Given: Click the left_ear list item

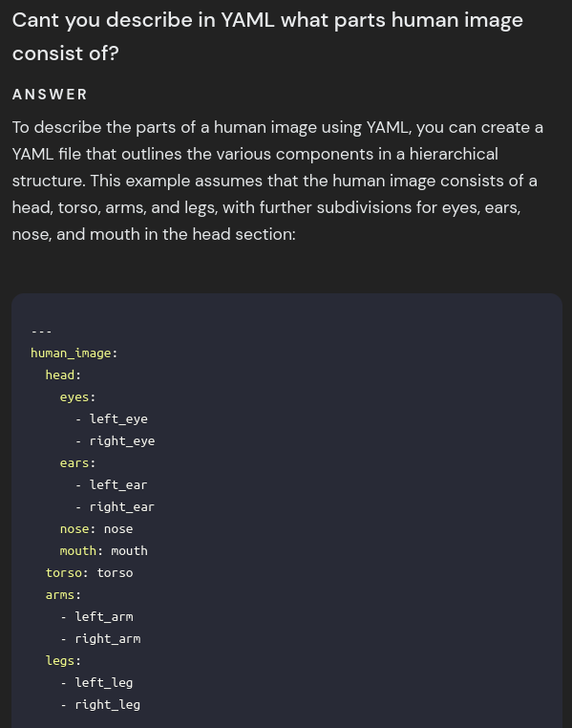Looking at the screenshot, I should (112, 485).
